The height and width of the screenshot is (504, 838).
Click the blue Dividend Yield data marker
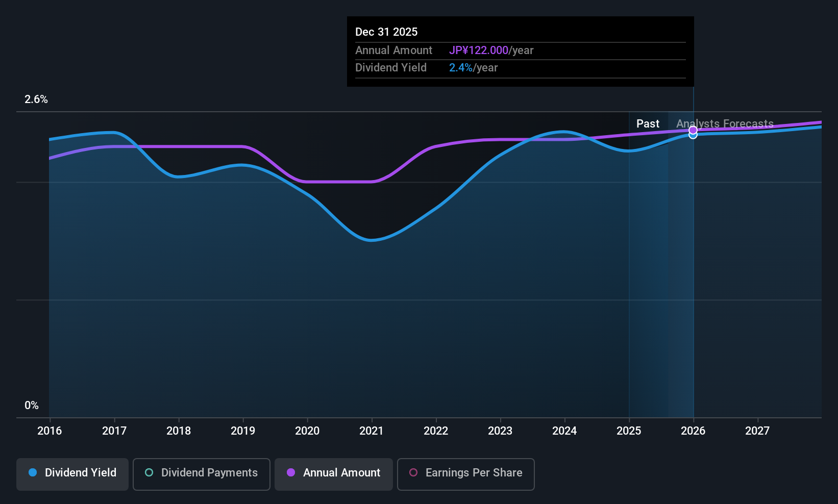[693, 135]
